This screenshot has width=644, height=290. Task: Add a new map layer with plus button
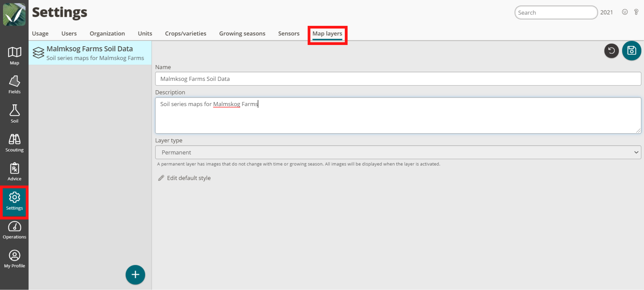coord(135,275)
